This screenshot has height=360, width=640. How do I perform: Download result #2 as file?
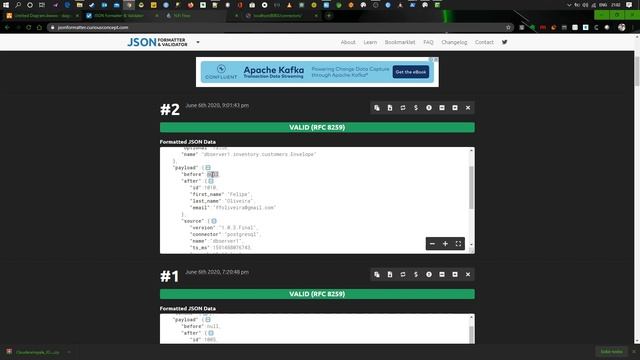[390, 108]
